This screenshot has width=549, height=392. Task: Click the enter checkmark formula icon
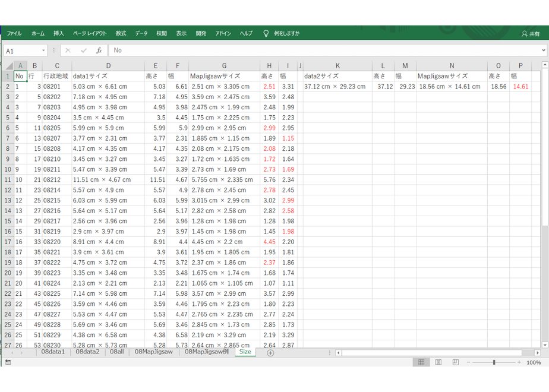pyautogui.click(x=83, y=50)
